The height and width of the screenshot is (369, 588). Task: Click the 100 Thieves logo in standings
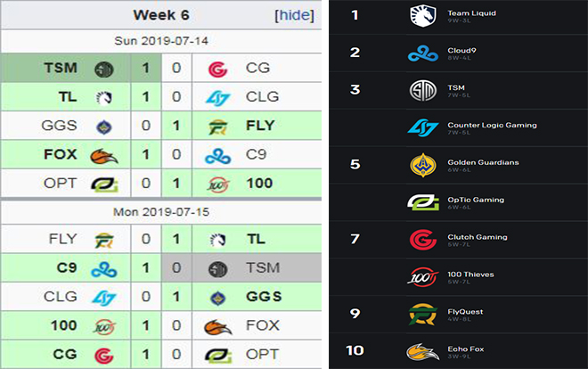(x=421, y=276)
